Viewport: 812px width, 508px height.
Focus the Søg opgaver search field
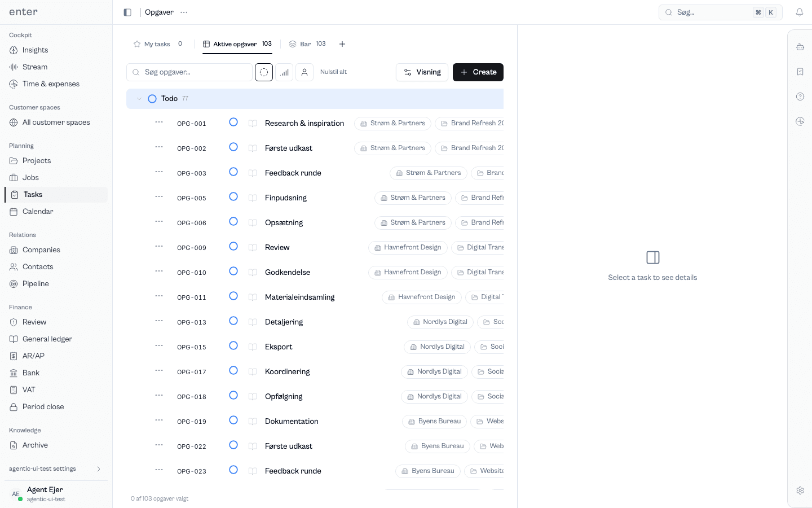pos(189,72)
